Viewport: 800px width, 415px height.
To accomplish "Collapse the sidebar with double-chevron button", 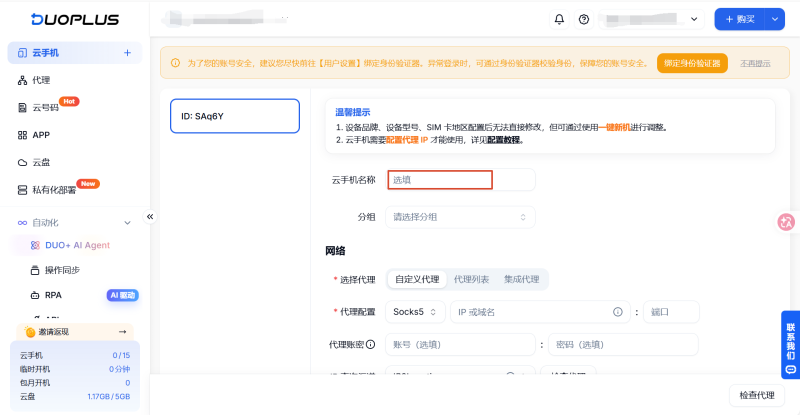I will click(150, 216).
